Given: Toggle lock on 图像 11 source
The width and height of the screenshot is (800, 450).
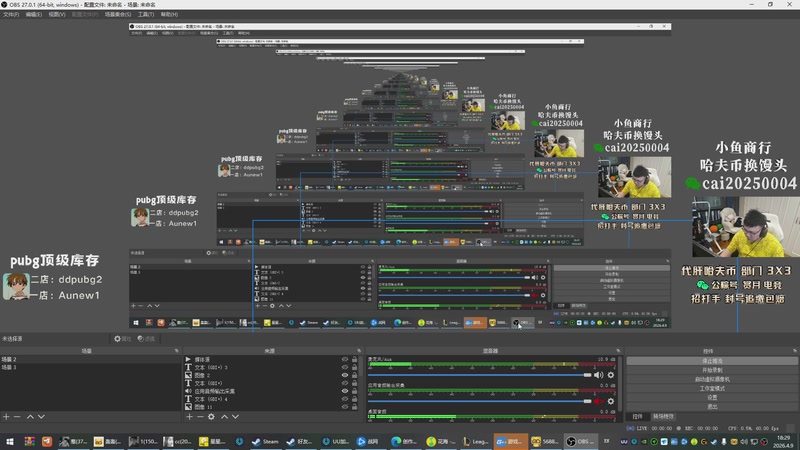Looking at the screenshot, I should pyautogui.click(x=355, y=407).
